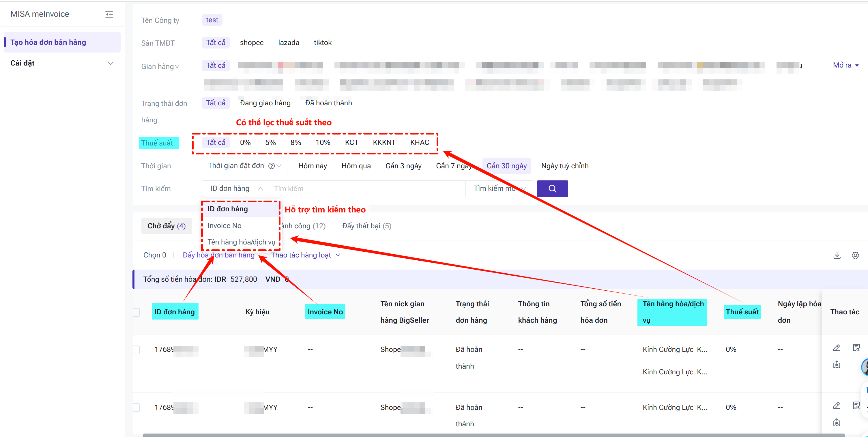Select Invoice No search option
The height and width of the screenshot is (437, 868).
pos(225,225)
